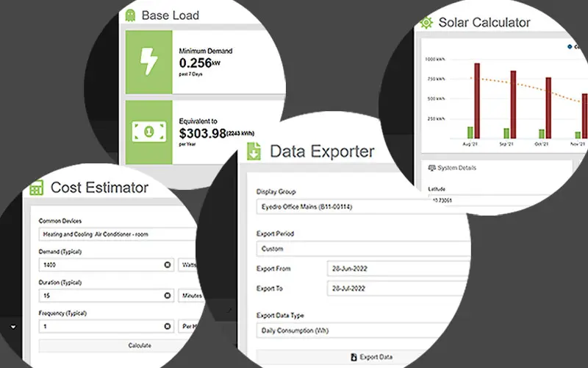Select the System Details section header
Image resolution: width=588 pixels, height=368 pixels.
452,168
